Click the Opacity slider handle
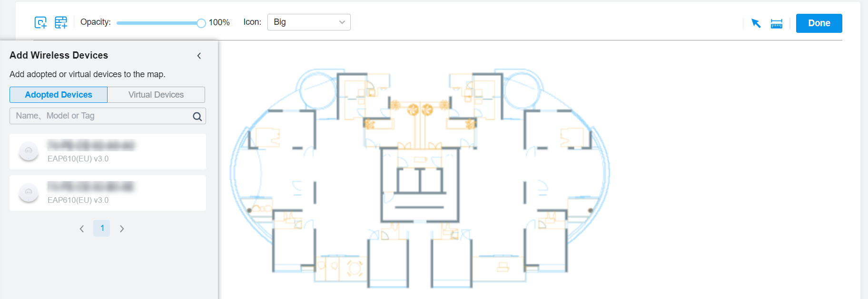Screen dimensions: 868x299 pos(201,23)
